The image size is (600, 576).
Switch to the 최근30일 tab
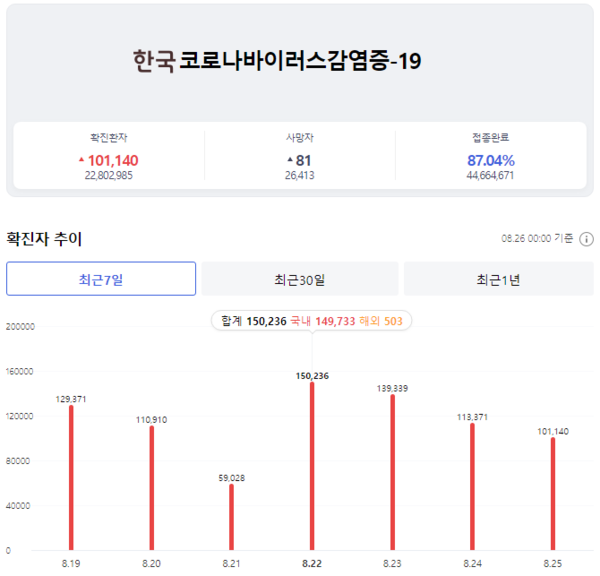tap(300, 279)
